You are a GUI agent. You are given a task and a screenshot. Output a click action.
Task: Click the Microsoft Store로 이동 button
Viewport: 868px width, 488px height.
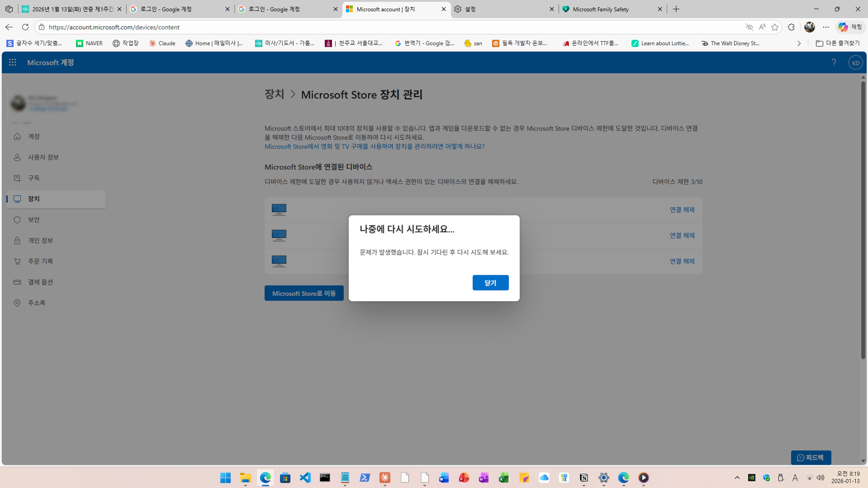coord(304,293)
